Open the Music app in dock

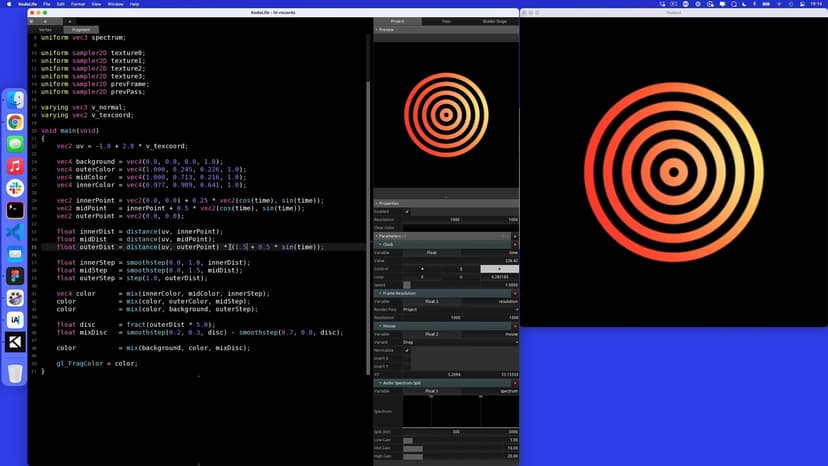[15, 166]
